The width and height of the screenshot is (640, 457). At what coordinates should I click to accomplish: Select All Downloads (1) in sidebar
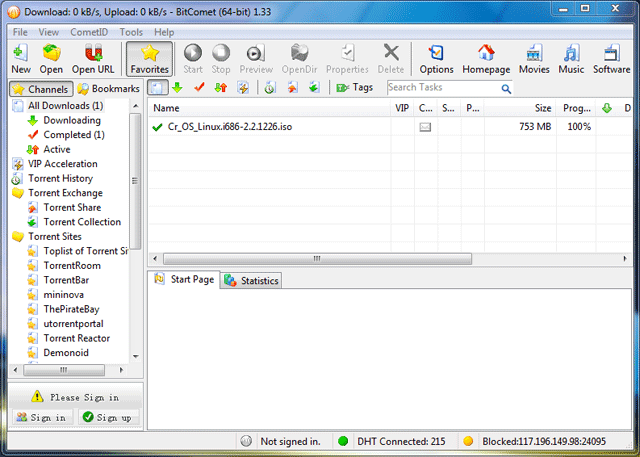[65, 106]
